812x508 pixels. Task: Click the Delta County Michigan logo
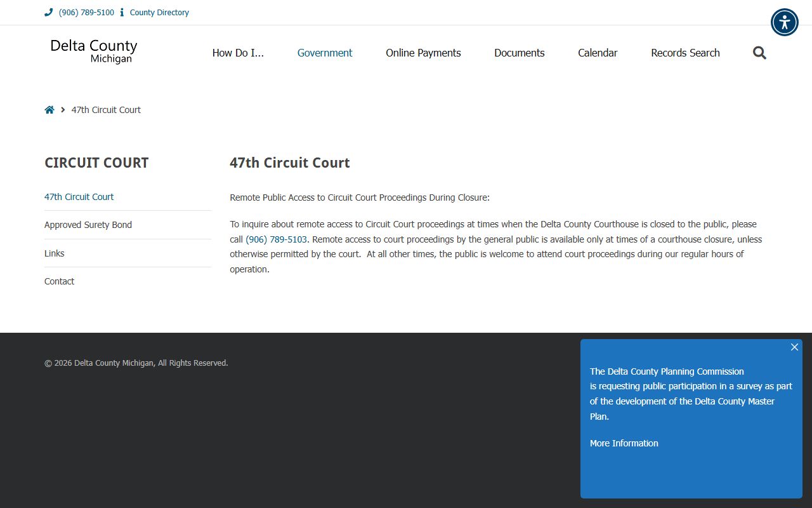pos(94,51)
